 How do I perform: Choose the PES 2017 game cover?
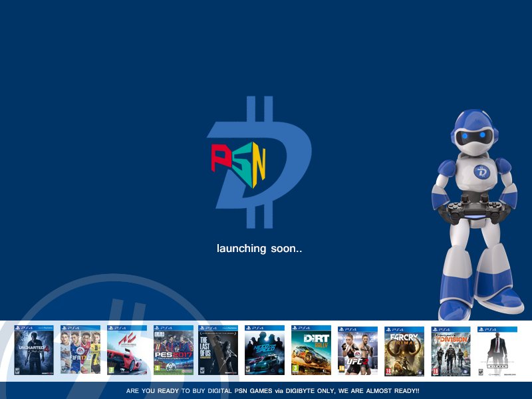(174, 350)
